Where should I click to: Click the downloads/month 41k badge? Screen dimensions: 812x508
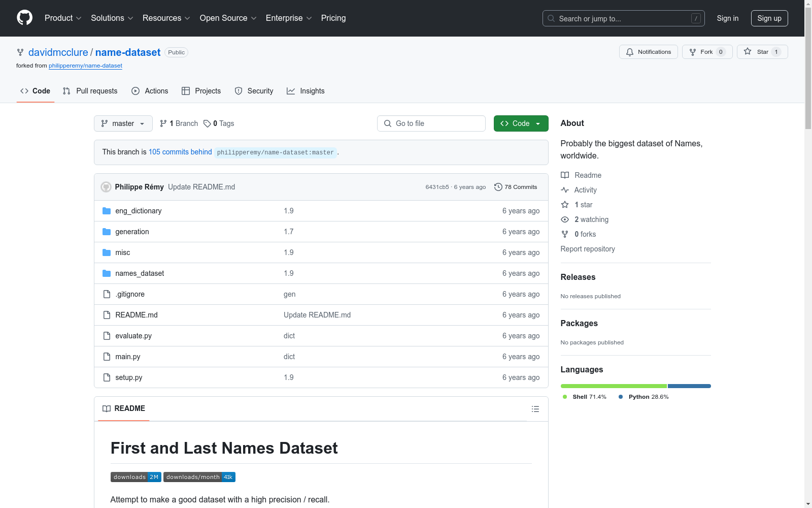click(199, 477)
